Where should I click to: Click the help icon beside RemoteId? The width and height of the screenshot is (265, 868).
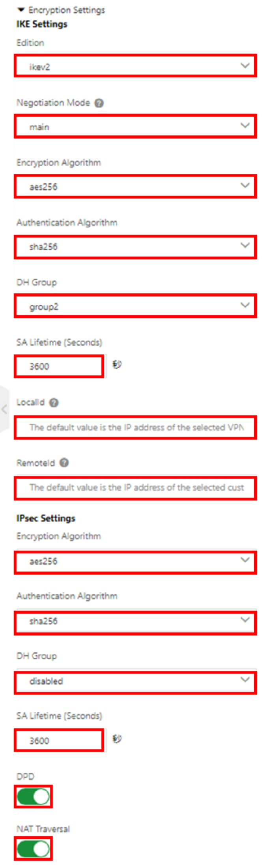click(x=64, y=463)
